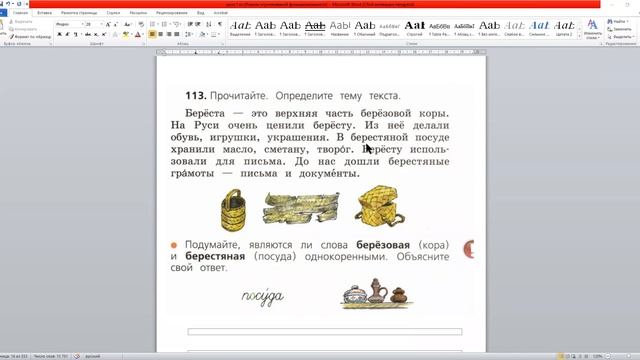Open the Change Case menu
Viewport: 640px width, 360px height.
(x=127, y=24)
